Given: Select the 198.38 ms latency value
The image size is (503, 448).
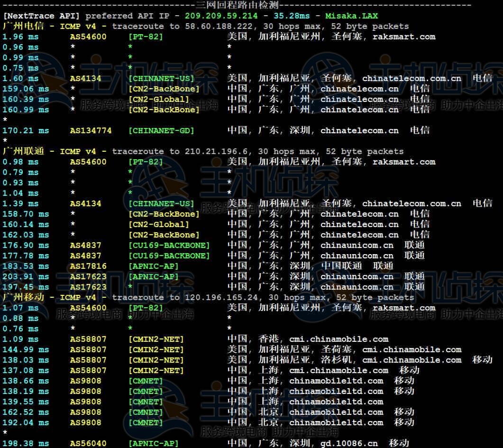Looking at the screenshot, I should click(26, 443).
